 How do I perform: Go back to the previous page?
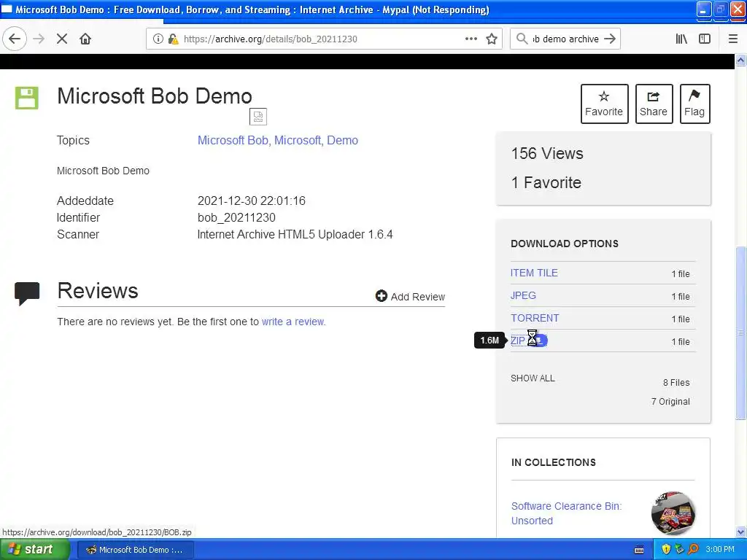click(x=15, y=39)
